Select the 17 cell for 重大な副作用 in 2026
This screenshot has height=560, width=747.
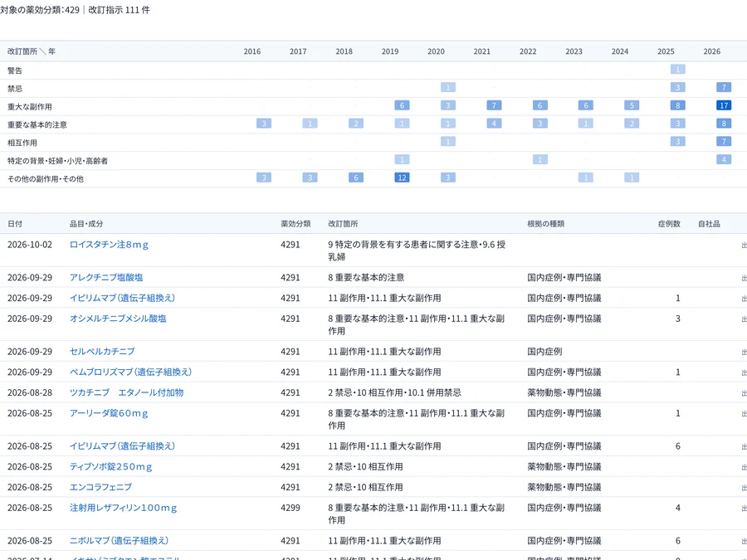click(724, 105)
